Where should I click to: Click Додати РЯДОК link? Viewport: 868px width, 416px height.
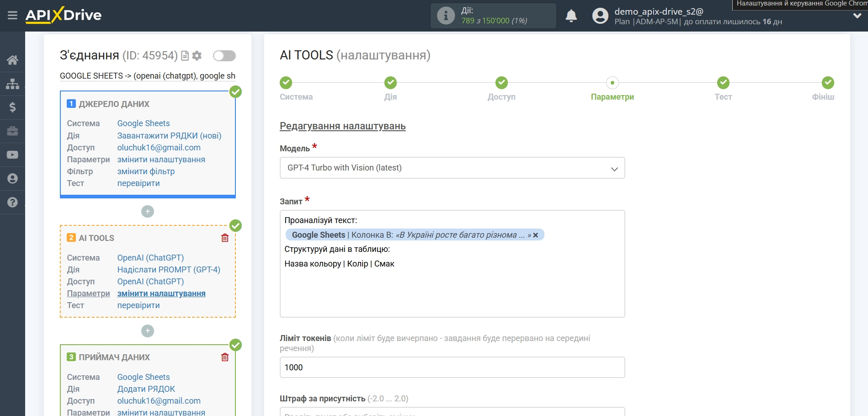tap(146, 389)
